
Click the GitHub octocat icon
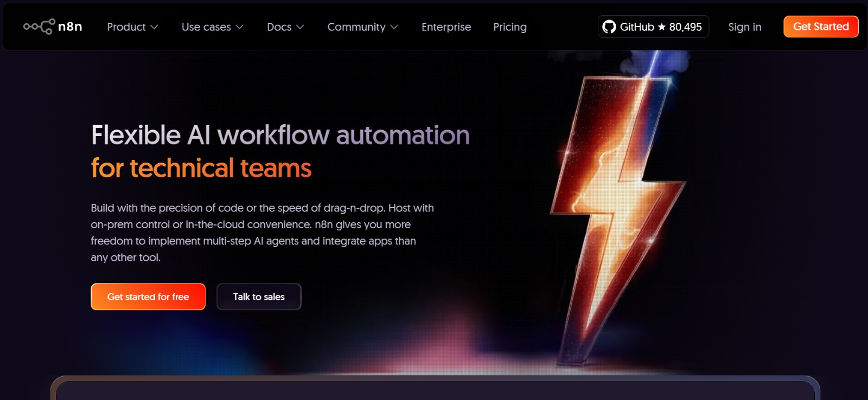[609, 27]
